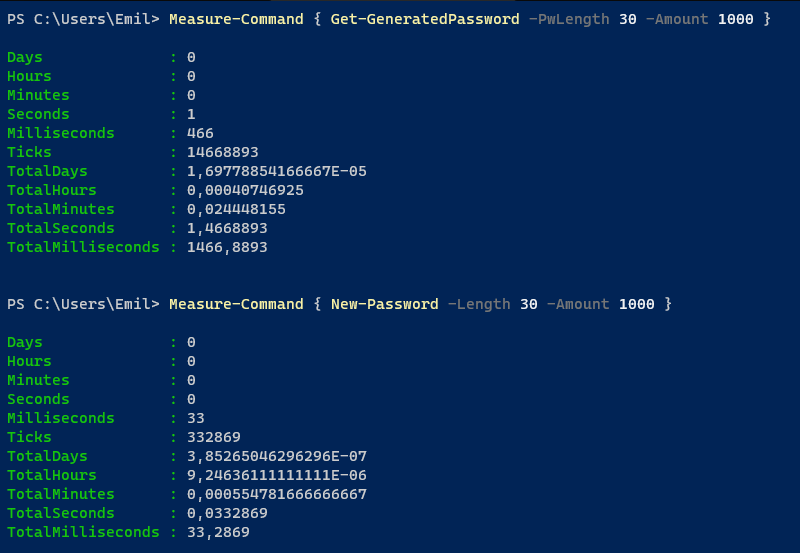
Task: Click the Get-GeneratedPassword command name
Action: coord(425,19)
